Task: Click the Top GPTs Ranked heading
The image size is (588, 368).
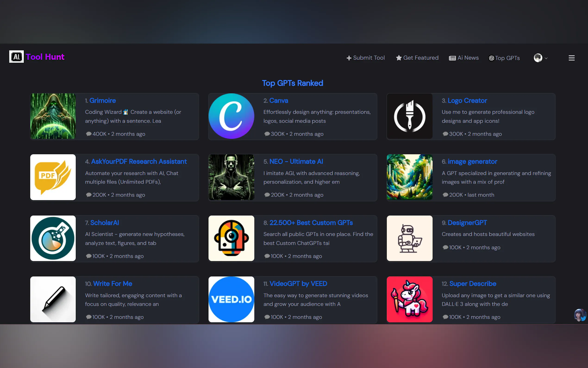Action: (x=292, y=83)
